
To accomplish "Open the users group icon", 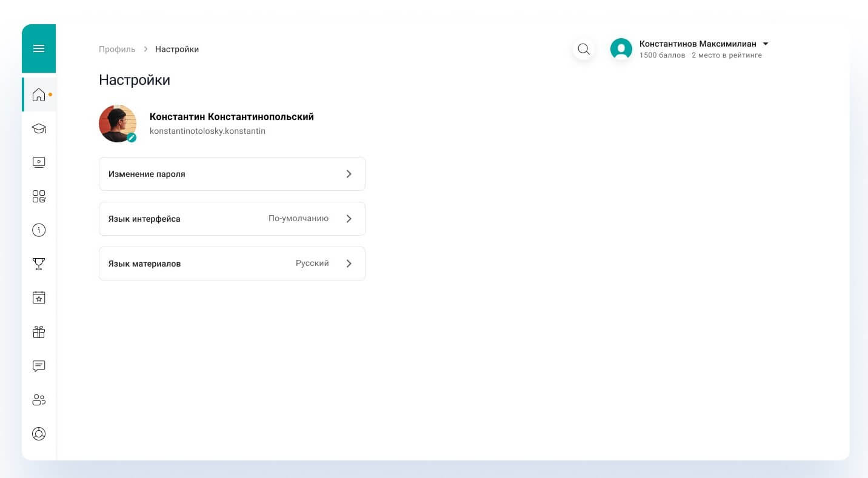I will coord(39,400).
